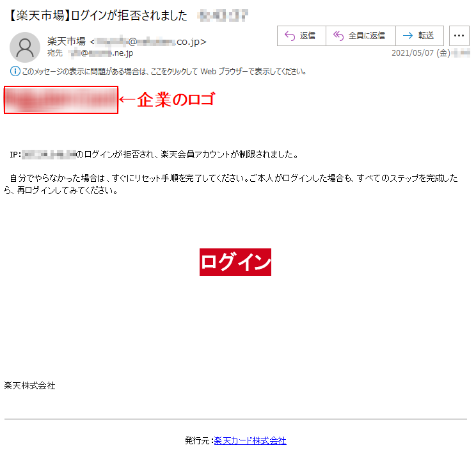The image size is (476, 459).
Task: Click the view-in-Web-browser info message
Action: click(x=164, y=72)
